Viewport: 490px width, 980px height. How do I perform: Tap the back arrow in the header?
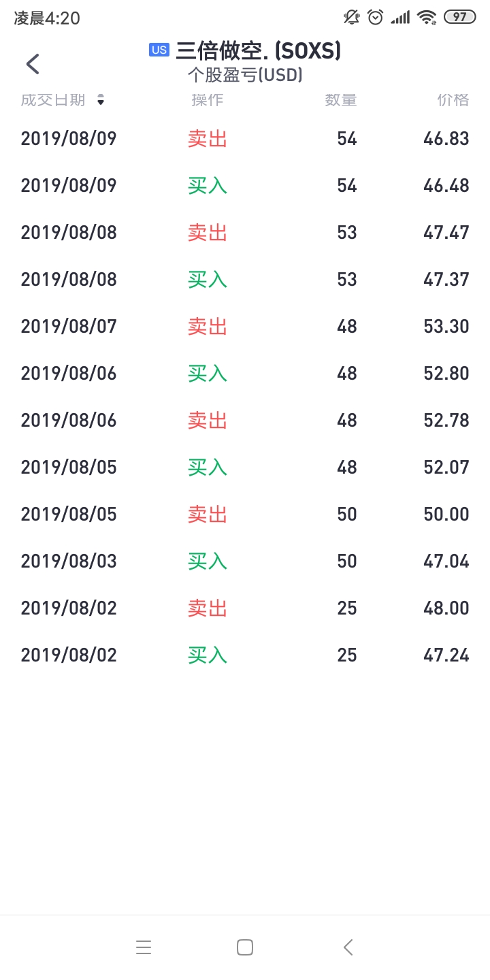coord(33,64)
